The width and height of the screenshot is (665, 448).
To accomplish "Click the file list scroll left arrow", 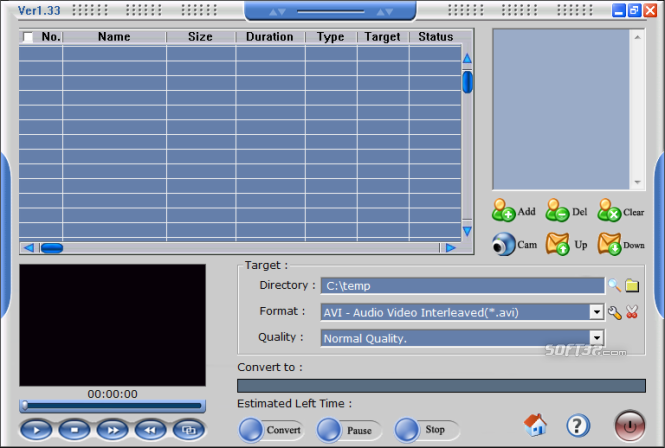I will coord(28,248).
